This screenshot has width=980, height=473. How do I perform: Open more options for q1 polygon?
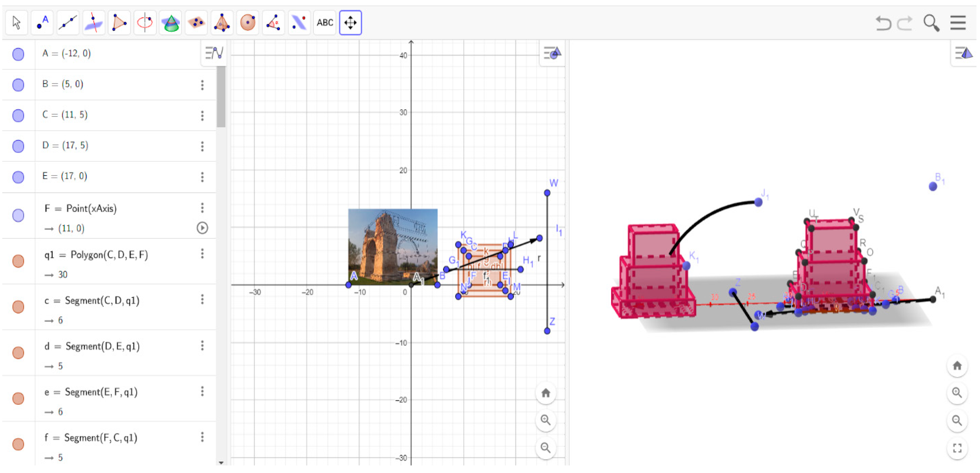point(202,253)
